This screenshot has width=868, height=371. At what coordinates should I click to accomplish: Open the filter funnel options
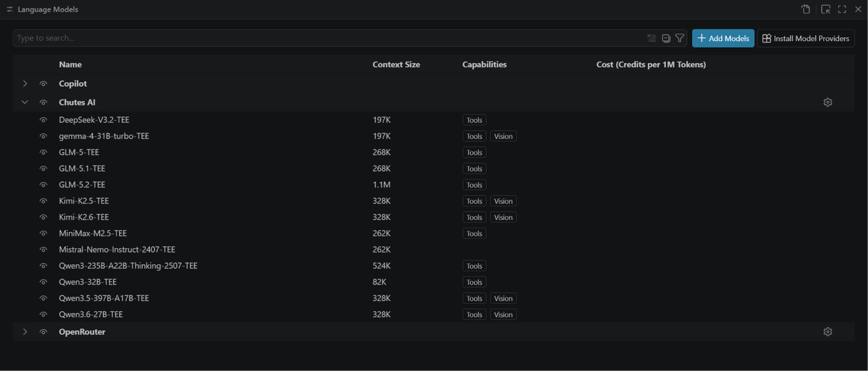(680, 38)
